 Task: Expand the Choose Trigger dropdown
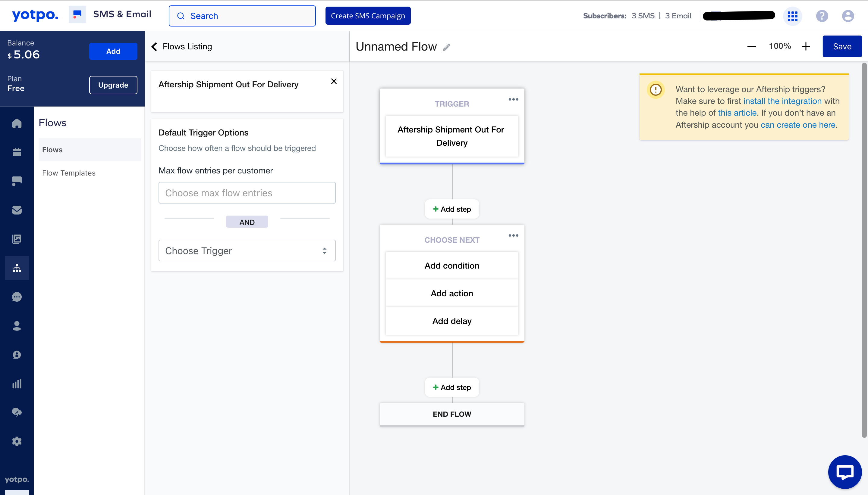coord(247,251)
